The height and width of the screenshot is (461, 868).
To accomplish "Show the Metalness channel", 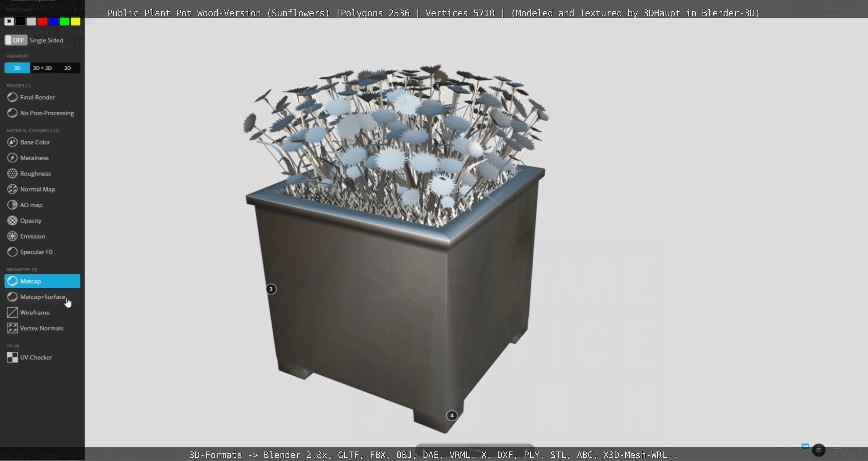I will click(x=42, y=158).
